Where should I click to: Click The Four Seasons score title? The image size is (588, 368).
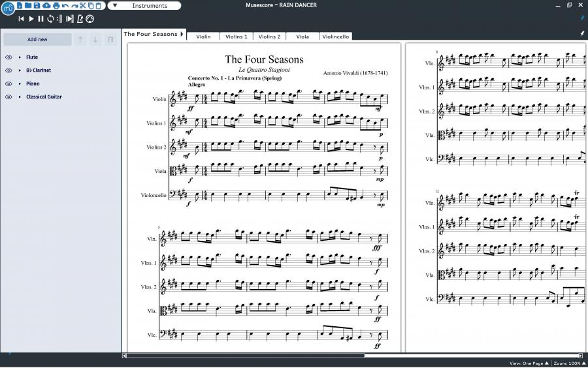pyautogui.click(x=264, y=59)
